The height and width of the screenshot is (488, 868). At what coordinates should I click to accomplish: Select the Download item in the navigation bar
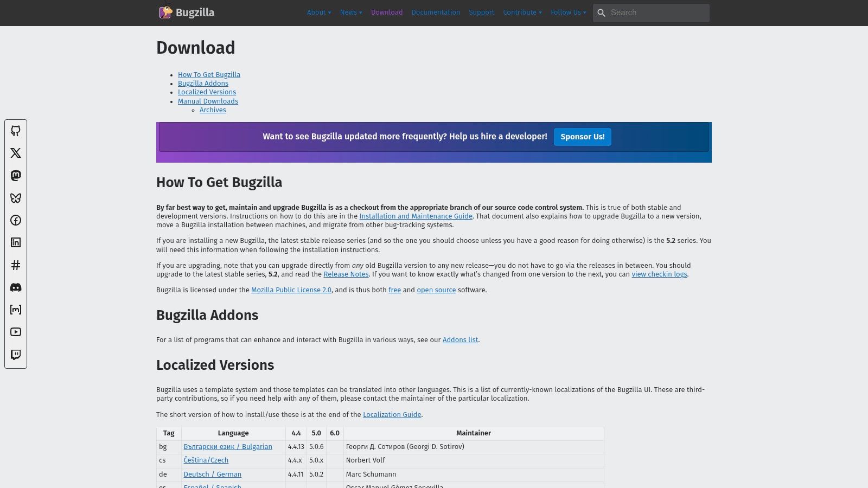[x=387, y=12]
